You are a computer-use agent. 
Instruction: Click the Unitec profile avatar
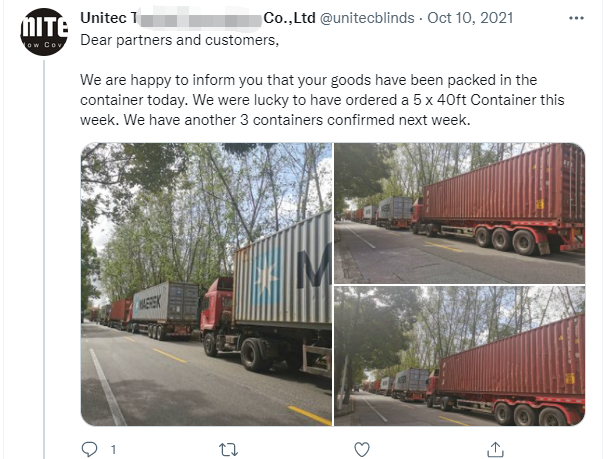click(43, 31)
